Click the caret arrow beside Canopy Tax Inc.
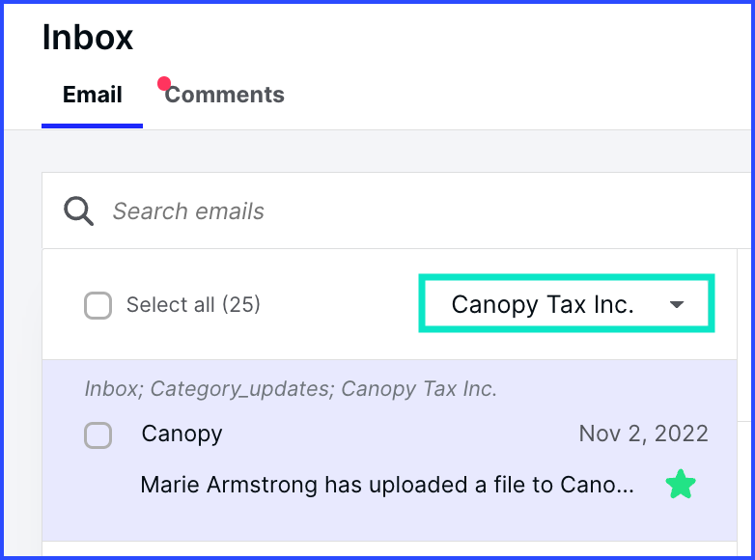Image resolution: width=755 pixels, height=560 pixels. 677,305
